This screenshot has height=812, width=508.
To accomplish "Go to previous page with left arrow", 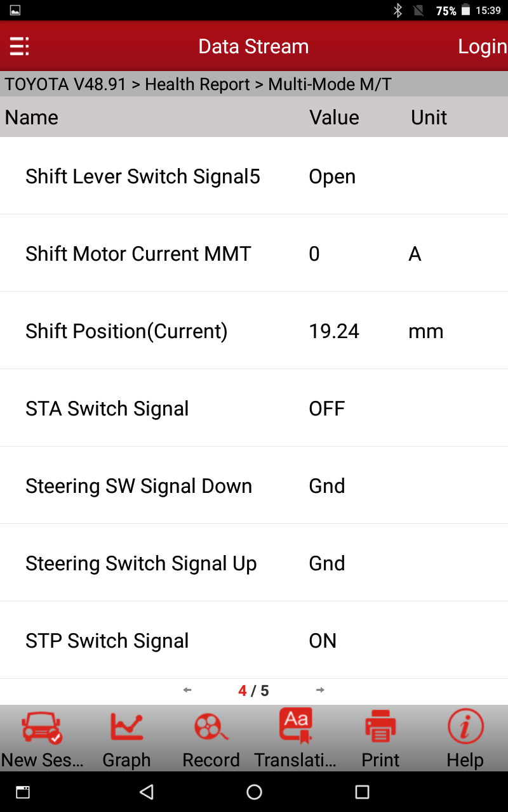I will tap(187, 690).
